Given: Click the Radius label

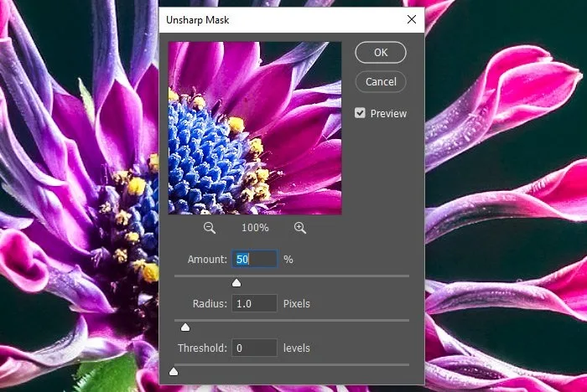Looking at the screenshot, I should coord(210,304).
